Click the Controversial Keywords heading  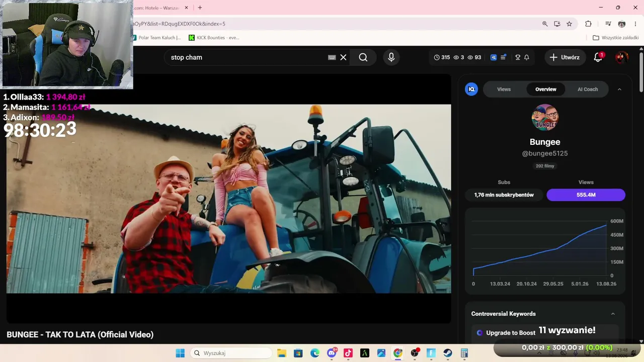[503, 314]
